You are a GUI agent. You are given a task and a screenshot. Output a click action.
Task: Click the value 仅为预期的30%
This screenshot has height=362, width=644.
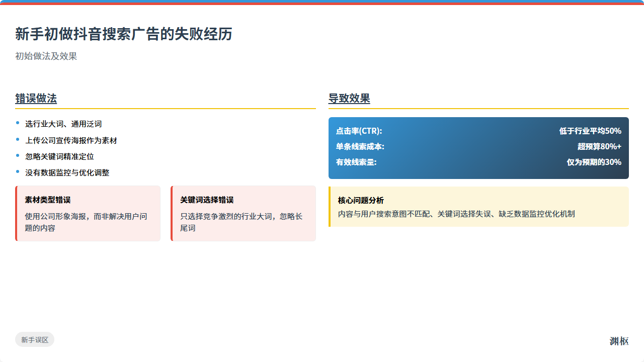tap(594, 162)
